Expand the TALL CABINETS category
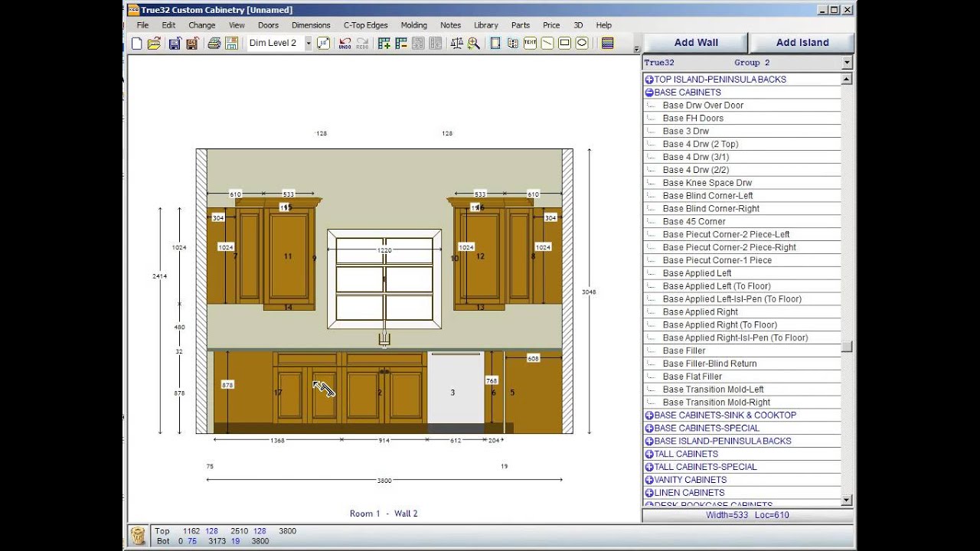Screen dimensions: 980x551 (649, 454)
